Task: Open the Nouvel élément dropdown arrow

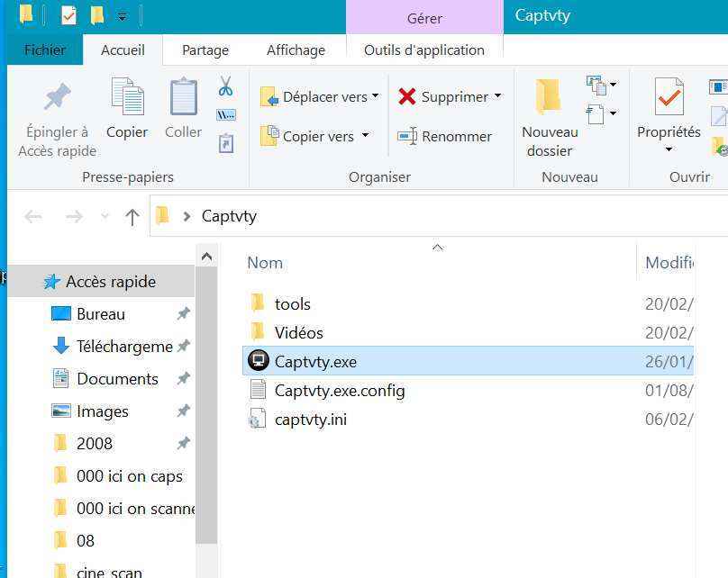Action: [613, 85]
